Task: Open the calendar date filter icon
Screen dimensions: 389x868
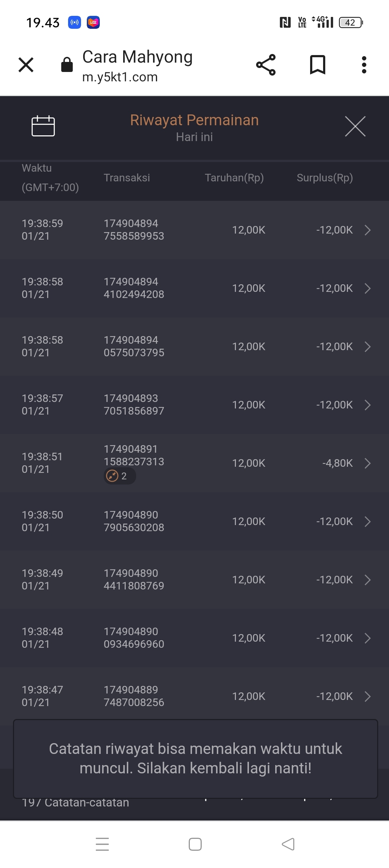Action: tap(43, 126)
